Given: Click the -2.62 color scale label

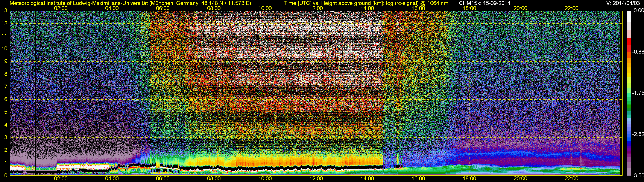Looking at the screenshot, I should [638, 134].
